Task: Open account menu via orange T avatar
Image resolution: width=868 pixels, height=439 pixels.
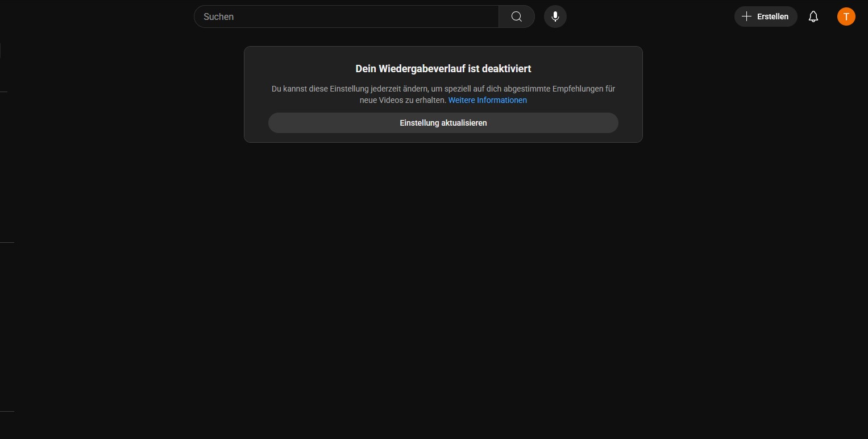Action: pos(846,16)
